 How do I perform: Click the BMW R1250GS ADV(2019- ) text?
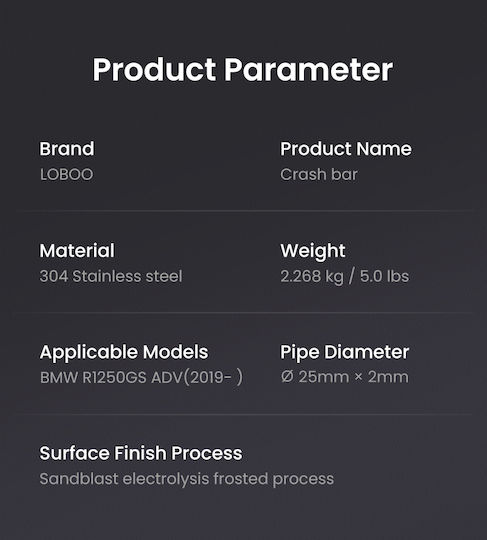(x=142, y=377)
